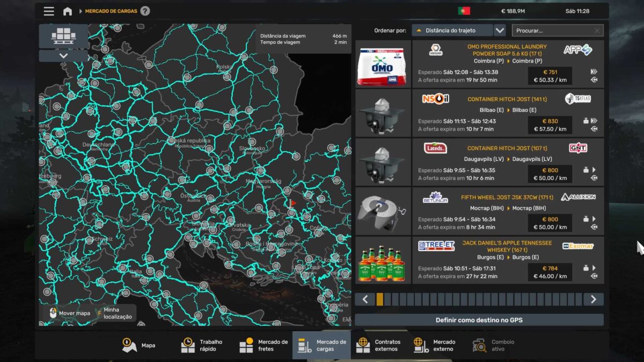Click the red flag marker on map
The width and height of the screenshot is (644, 362).
click(292, 203)
